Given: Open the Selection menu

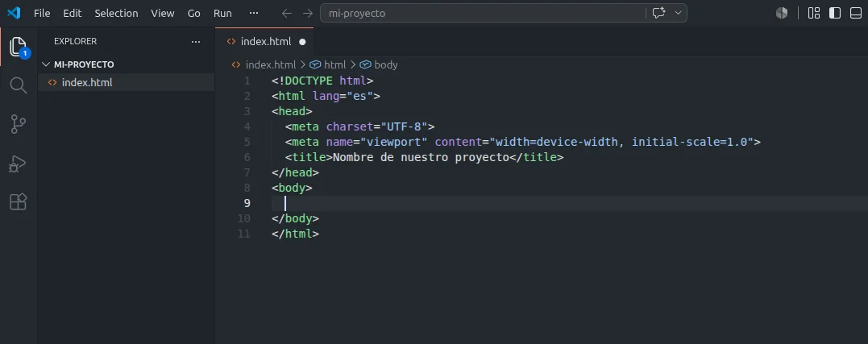Looking at the screenshot, I should pos(116,13).
